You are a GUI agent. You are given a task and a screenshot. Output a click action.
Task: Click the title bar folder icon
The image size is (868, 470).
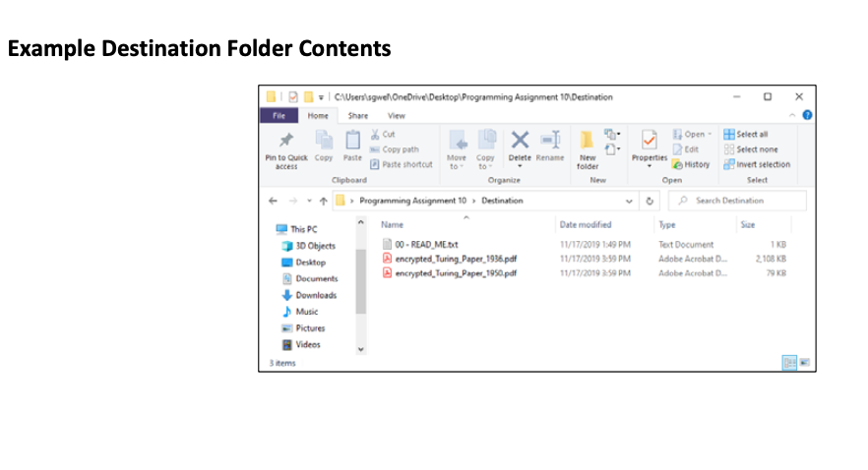pyautogui.click(x=271, y=96)
